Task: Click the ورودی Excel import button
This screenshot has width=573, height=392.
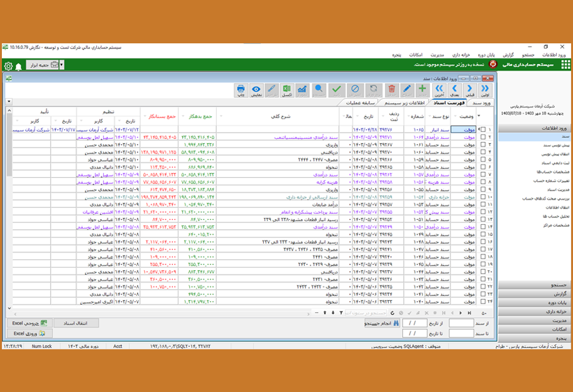Action: point(30,334)
